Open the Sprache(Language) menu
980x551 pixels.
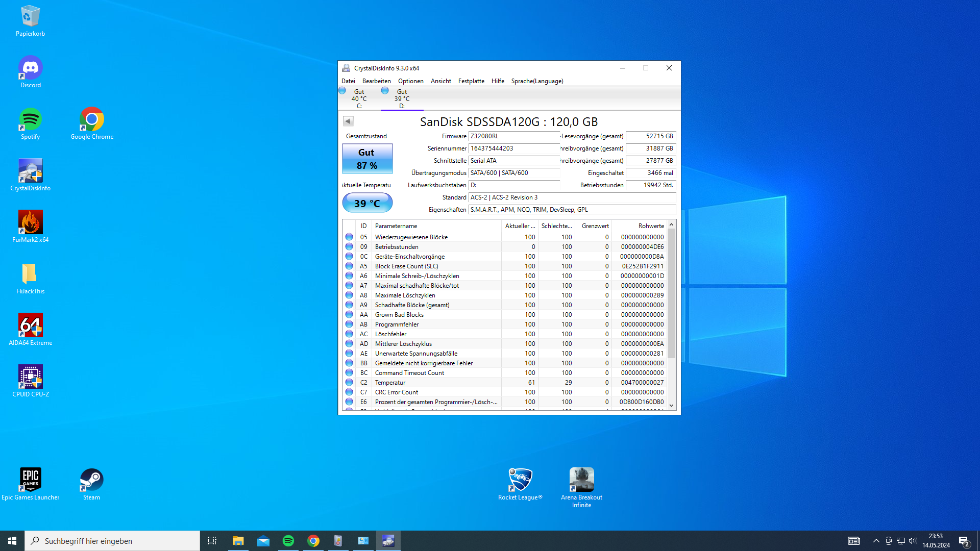pos(537,81)
